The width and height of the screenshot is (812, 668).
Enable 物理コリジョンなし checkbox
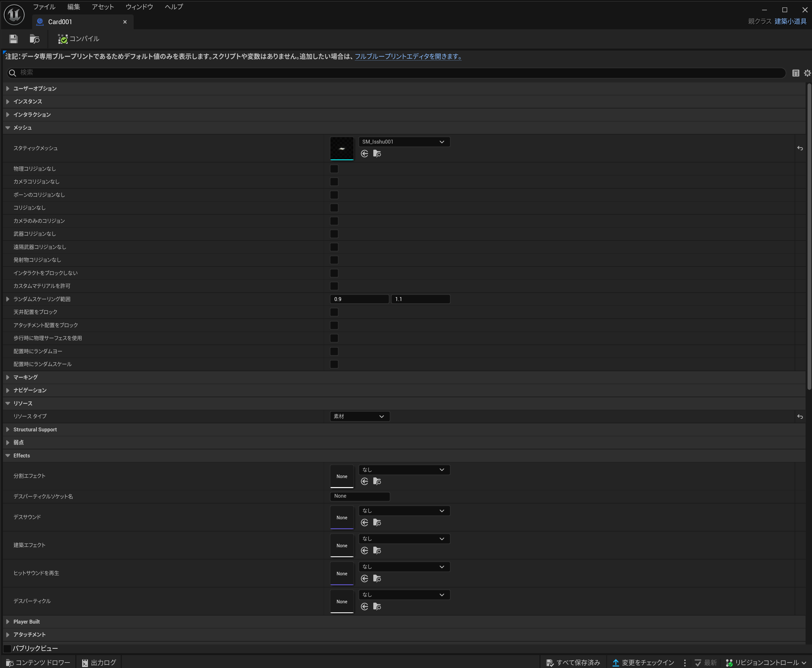pyautogui.click(x=334, y=169)
